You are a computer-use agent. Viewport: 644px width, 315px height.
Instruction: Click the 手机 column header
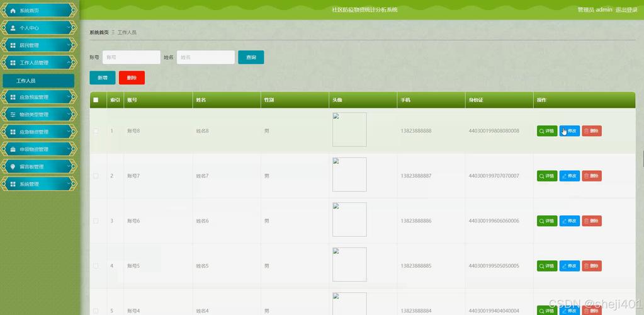tap(405, 100)
